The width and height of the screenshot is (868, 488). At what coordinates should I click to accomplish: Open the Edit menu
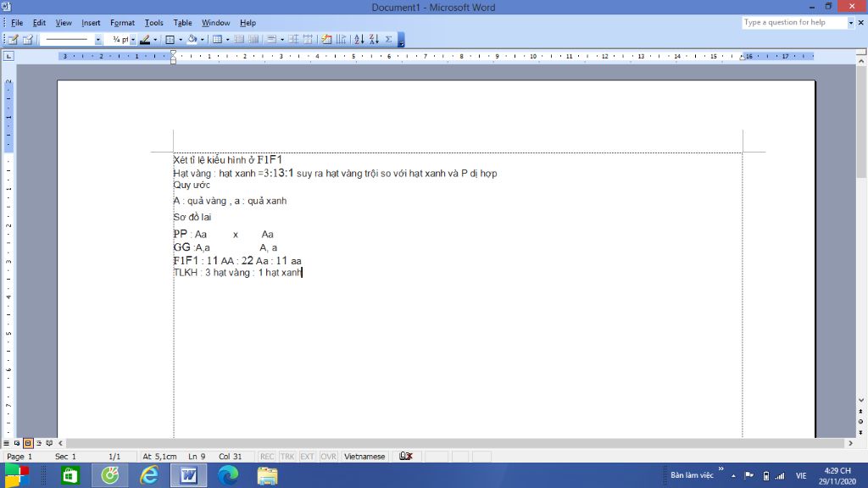point(39,23)
